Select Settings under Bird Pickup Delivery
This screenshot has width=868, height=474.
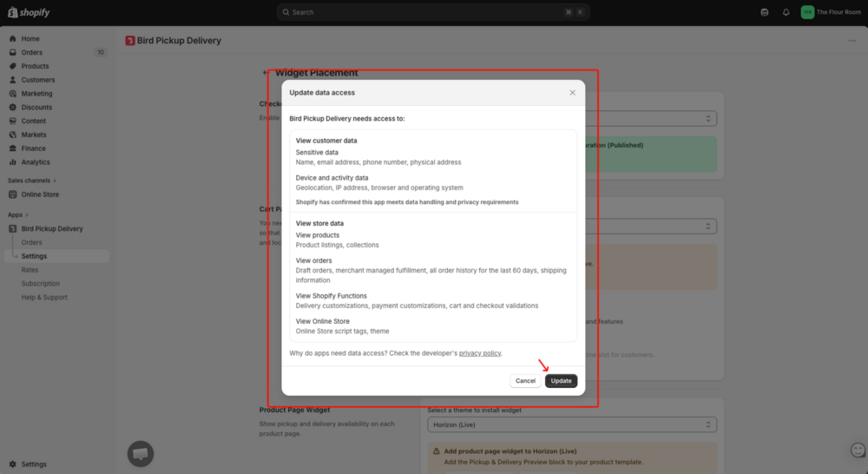pyautogui.click(x=34, y=256)
